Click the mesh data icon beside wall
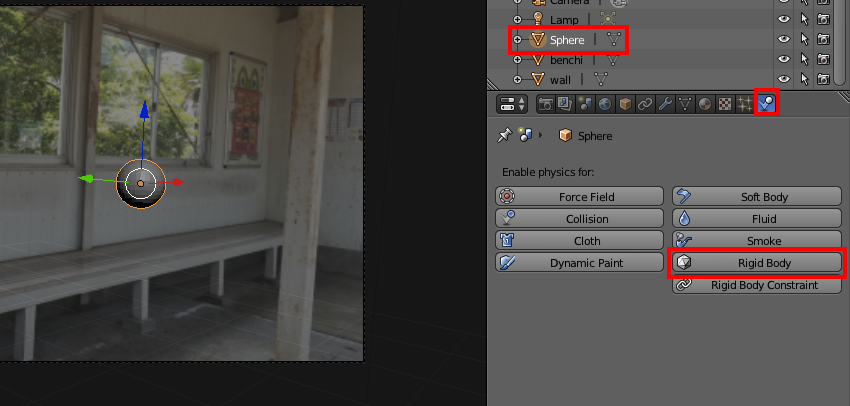The image size is (850, 406). coord(601,80)
